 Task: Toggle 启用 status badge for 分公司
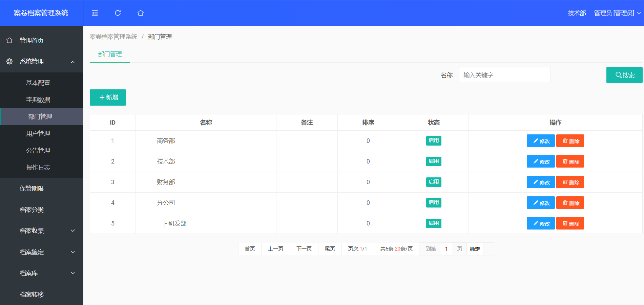pos(434,203)
